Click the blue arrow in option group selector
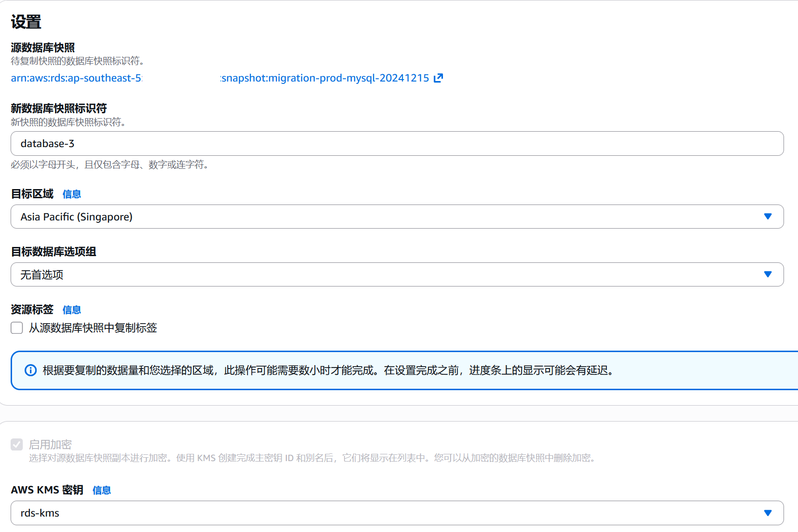798x532 pixels. click(x=768, y=274)
